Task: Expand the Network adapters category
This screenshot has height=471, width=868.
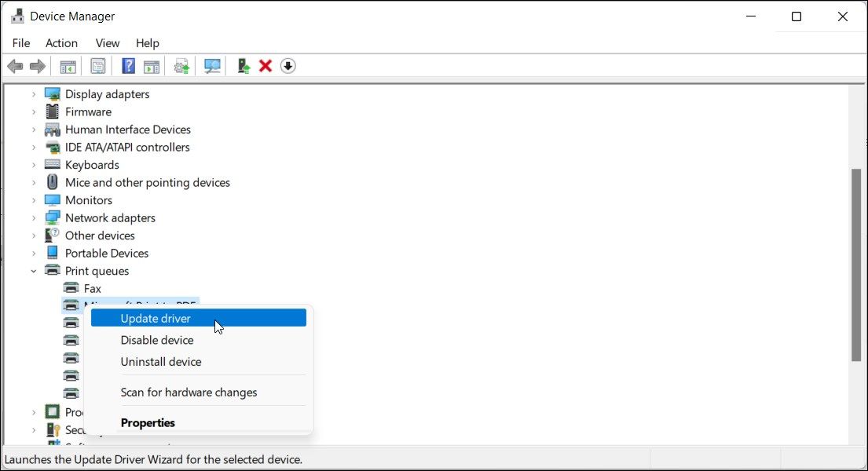Action: [32, 217]
